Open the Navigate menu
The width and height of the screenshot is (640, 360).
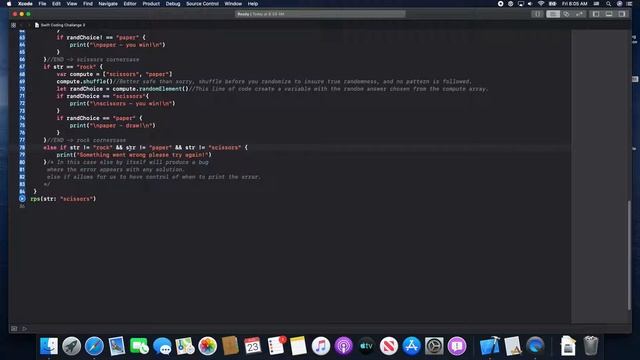tap(108, 4)
